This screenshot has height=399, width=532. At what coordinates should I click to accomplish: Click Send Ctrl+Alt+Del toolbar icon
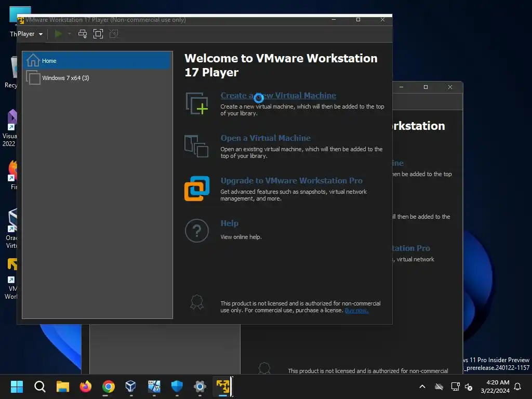pyautogui.click(x=83, y=34)
